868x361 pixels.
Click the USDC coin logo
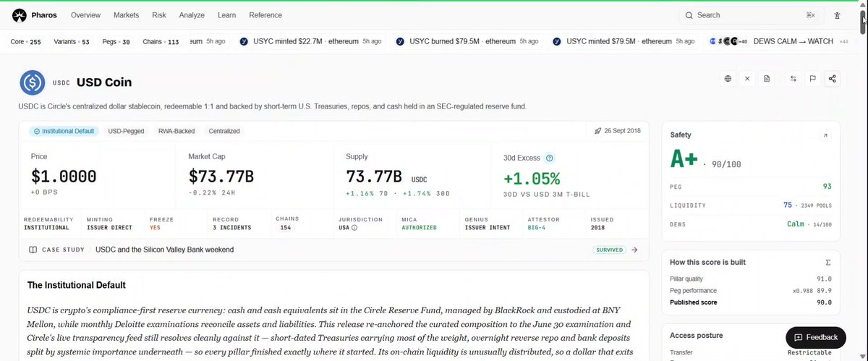33,82
